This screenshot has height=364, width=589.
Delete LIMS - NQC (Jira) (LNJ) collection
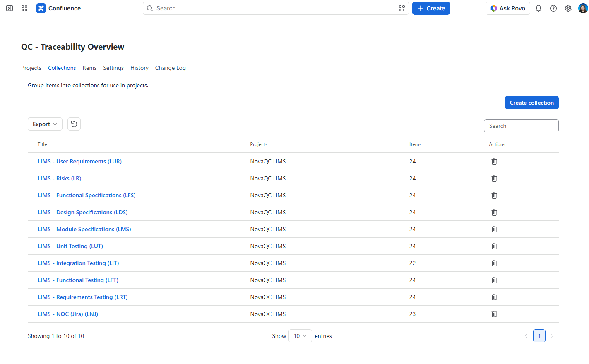pyautogui.click(x=494, y=314)
